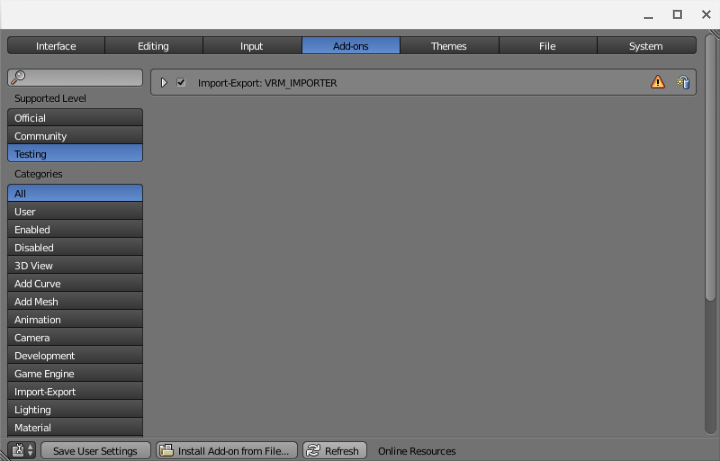Toggle the Official supported level filter
This screenshot has width=720, height=461.
[75, 118]
